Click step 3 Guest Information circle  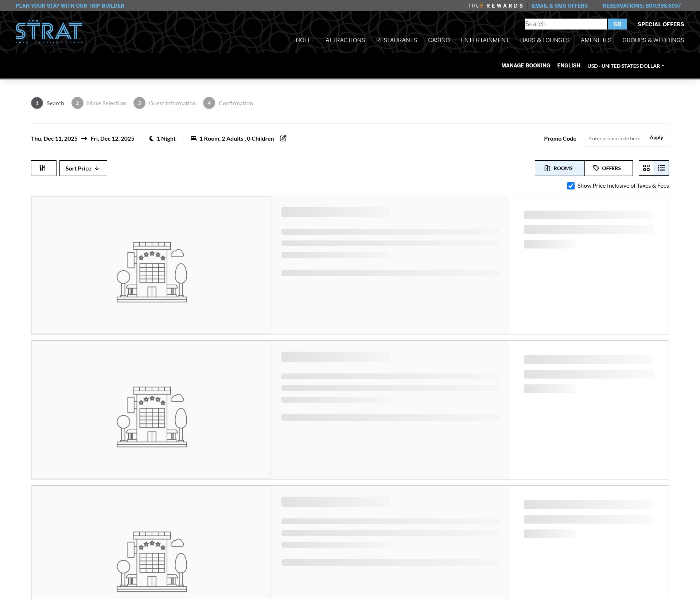(x=139, y=103)
